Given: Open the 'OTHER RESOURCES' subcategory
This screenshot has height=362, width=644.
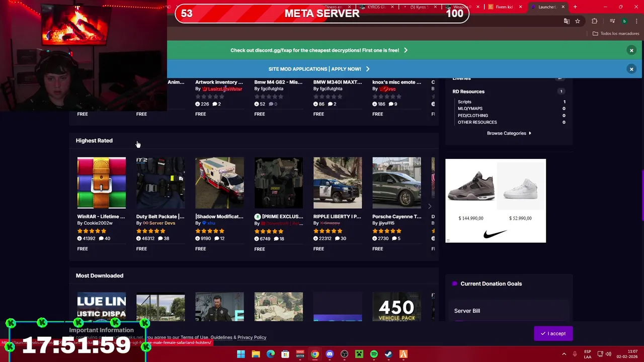Looking at the screenshot, I should (x=477, y=122).
